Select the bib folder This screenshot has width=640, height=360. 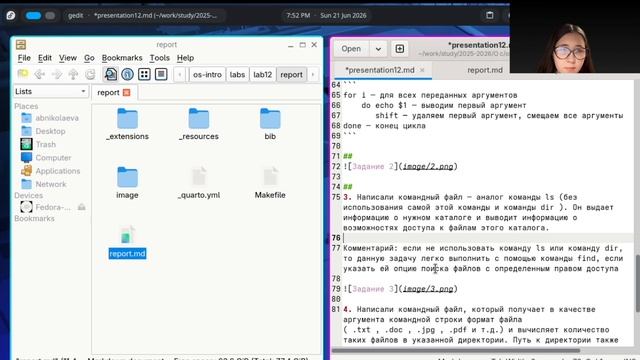point(270,124)
